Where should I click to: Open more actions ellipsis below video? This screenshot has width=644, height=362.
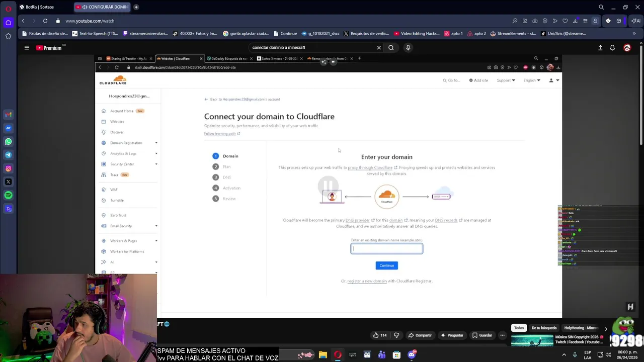click(502, 335)
